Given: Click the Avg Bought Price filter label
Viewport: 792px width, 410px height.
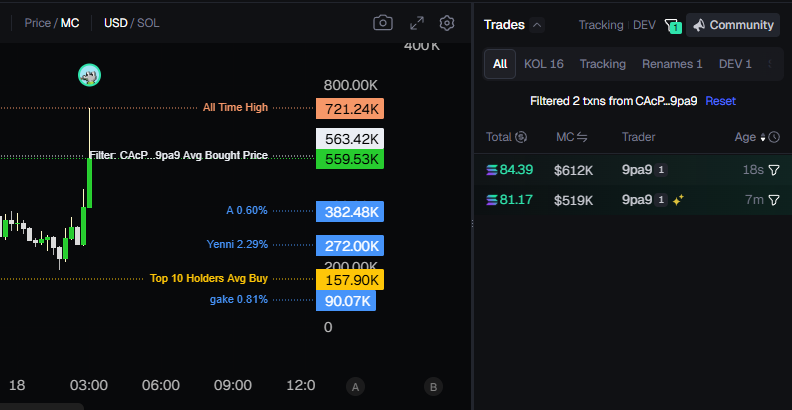Looking at the screenshot, I should click(179, 156).
